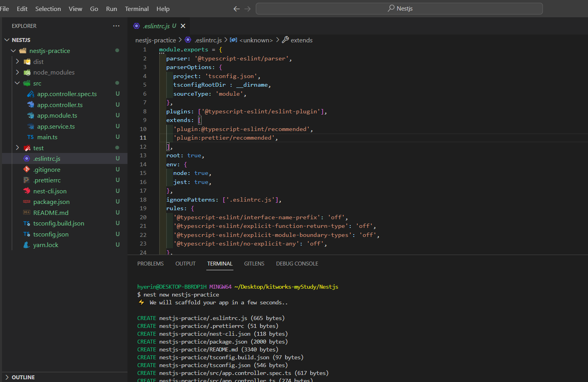The height and width of the screenshot is (382, 588).
Task: Click src folder icon
Action: [27, 83]
